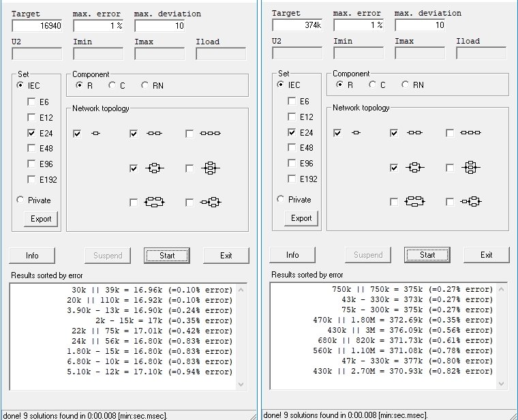Enable E48 series checkbox in left window
Viewport: 518px width, 420px height.
click(31, 148)
